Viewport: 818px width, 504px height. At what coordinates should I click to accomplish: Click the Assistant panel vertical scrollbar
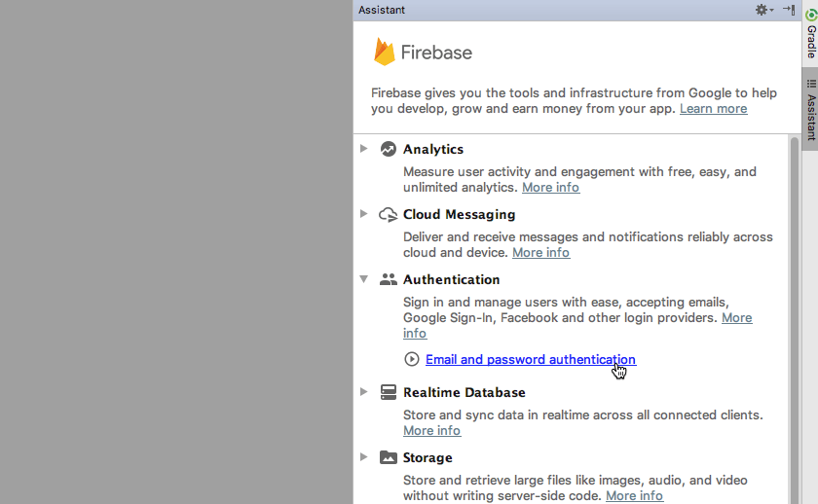[x=794, y=320]
